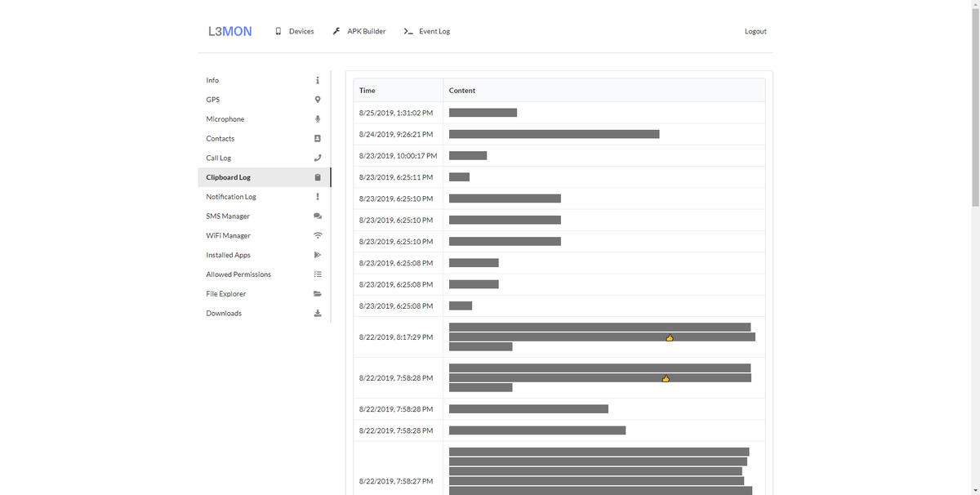Select the 8/22/2019, 8:17:29 PM timestamp

point(396,337)
